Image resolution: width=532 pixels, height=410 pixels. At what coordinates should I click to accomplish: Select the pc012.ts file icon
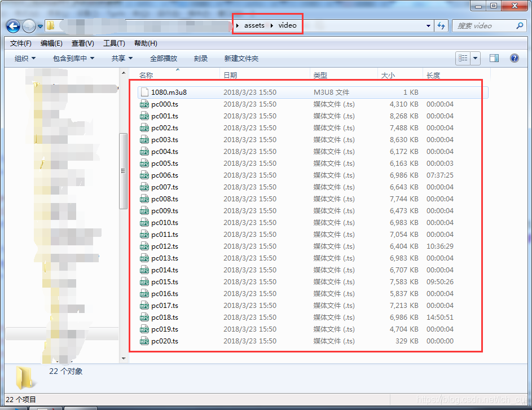coord(144,246)
